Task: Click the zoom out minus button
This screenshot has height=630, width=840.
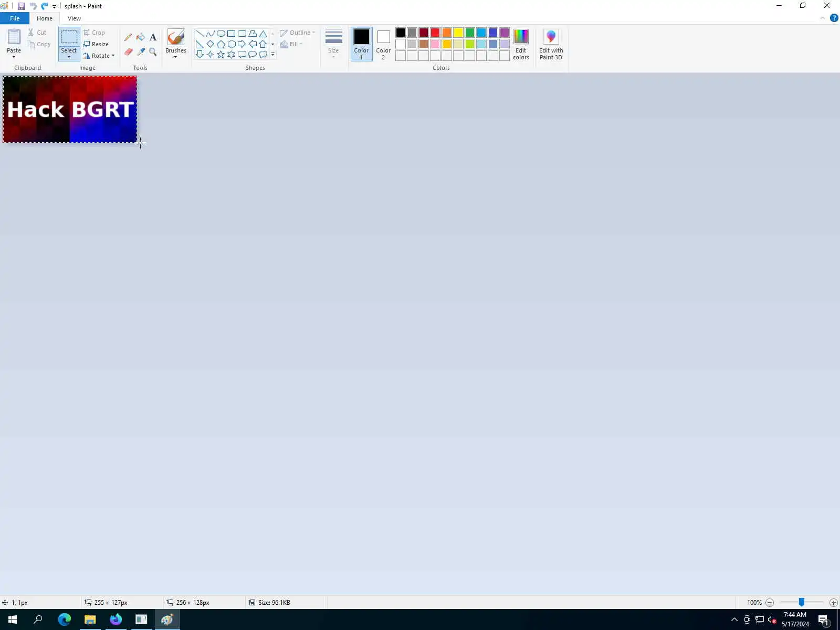Action: click(x=770, y=603)
